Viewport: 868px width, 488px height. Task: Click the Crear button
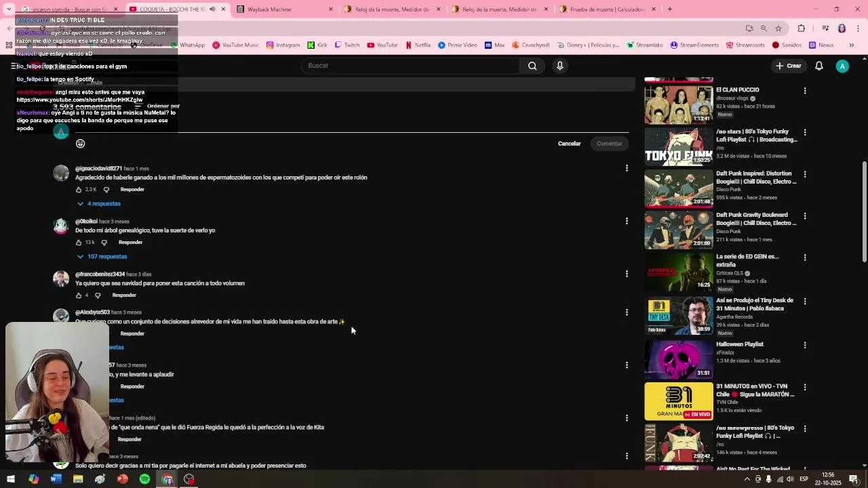[x=788, y=66]
